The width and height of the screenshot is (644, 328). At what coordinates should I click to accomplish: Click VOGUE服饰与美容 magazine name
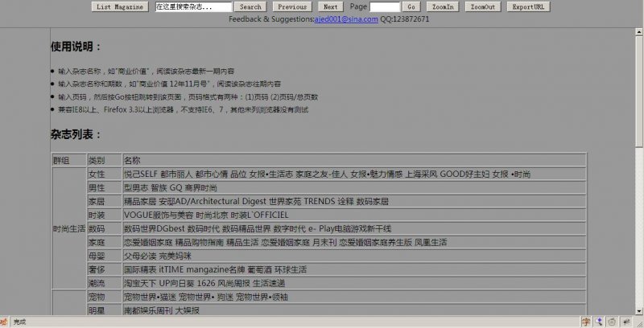click(x=159, y=215)
